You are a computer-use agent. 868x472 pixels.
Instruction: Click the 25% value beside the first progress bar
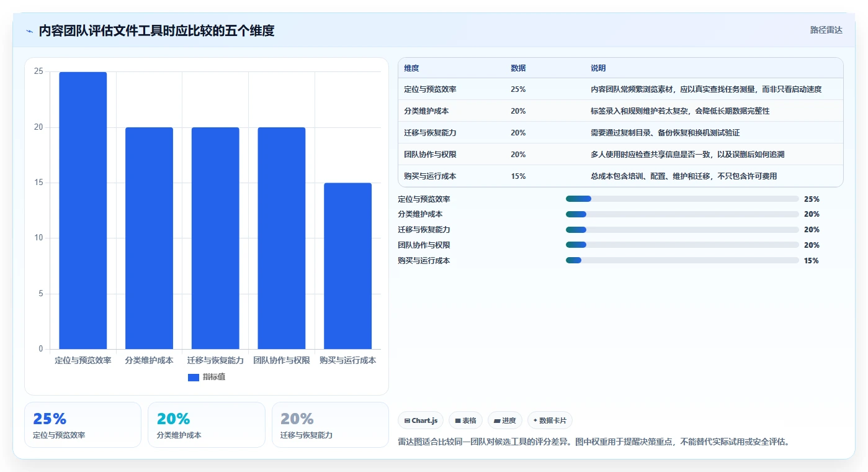[x=812, y=199]
